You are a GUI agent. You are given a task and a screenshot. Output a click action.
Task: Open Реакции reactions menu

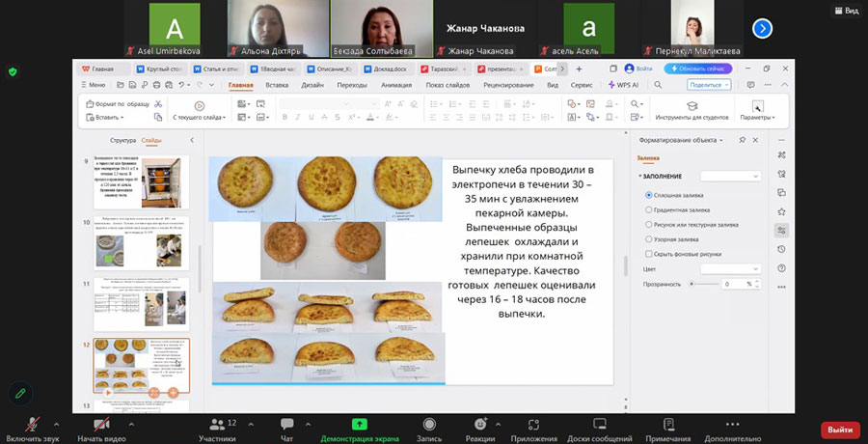(x=480, y=424)
